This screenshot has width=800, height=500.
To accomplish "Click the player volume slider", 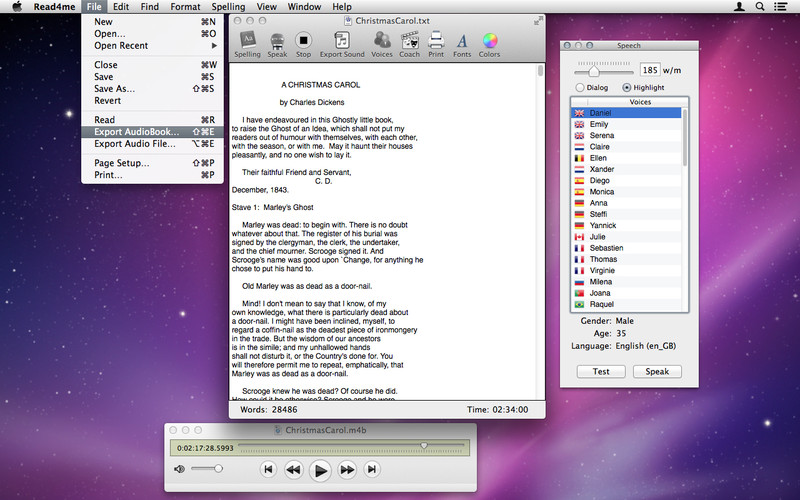I will point(207,469).
